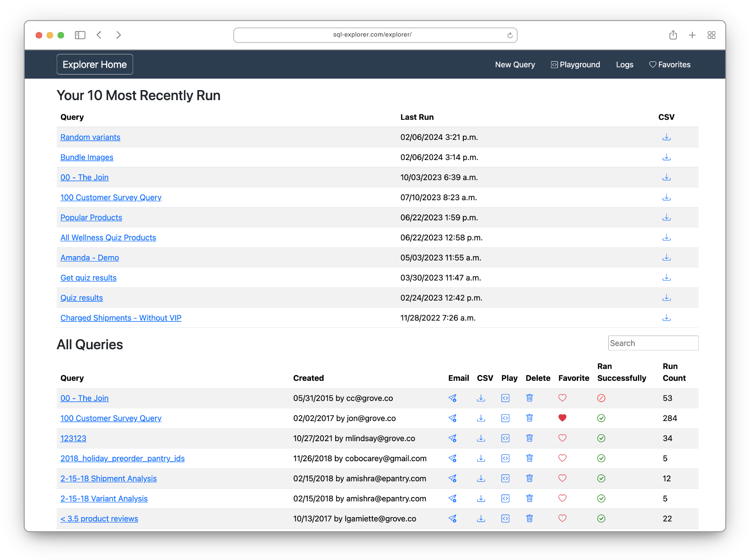The width and height of the screenshot is (750, 560).
Task: Favorite the 2-15-18 Variant Analysis query
Action: tap(562, 498)
